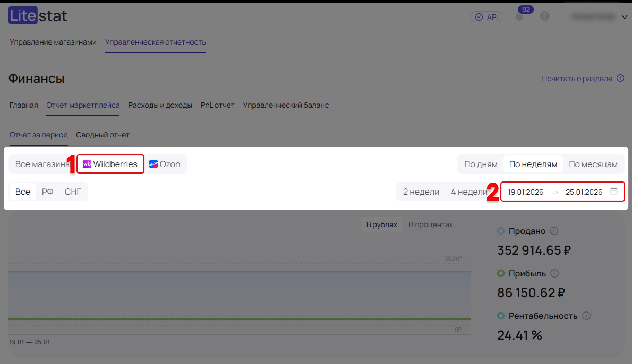Screen dimensions: 632x364
Task: Select the Wildberries store filter
Action: tap(110, 164)
